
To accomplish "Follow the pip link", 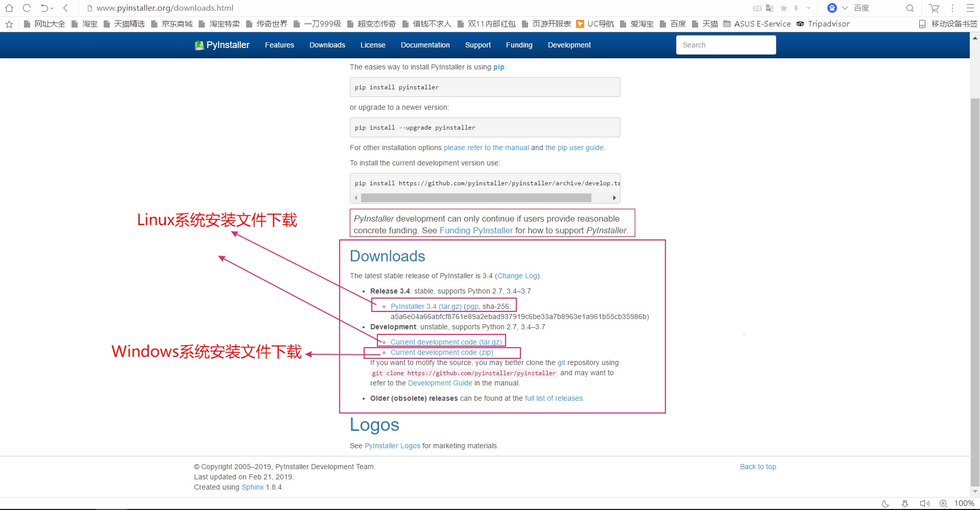I will click(x=498, y=67).
